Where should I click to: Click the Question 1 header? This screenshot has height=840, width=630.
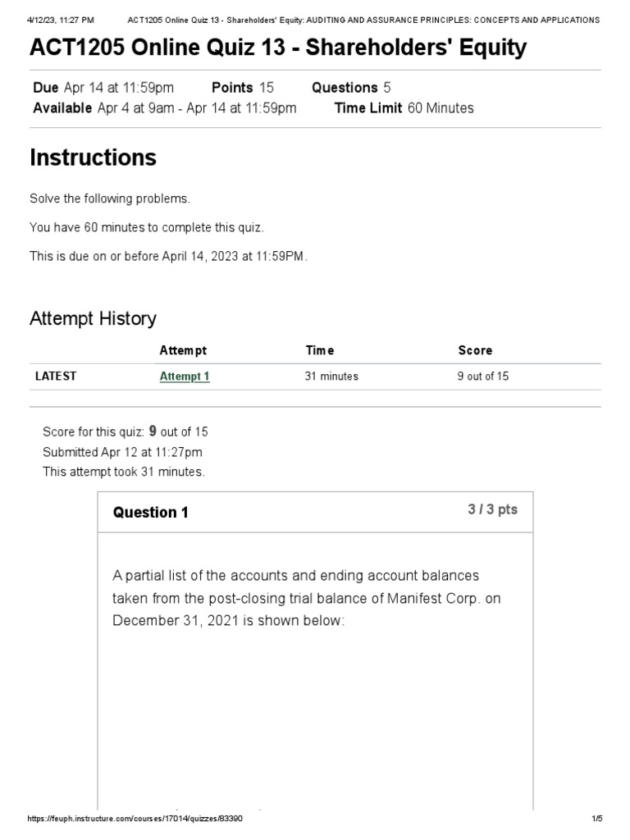click(150, 513)
